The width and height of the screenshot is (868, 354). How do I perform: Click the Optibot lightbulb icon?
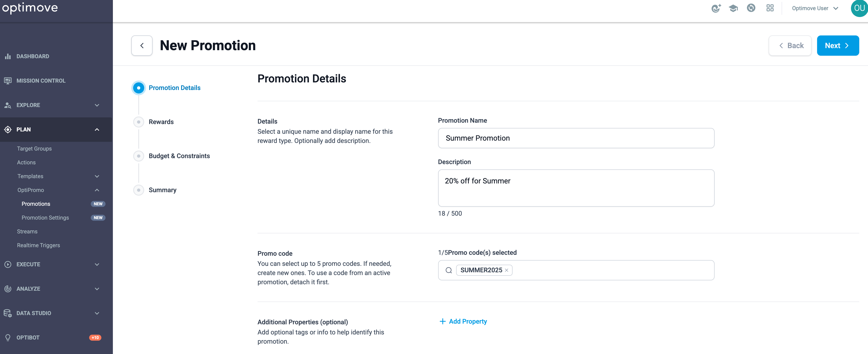pos(8,337)
